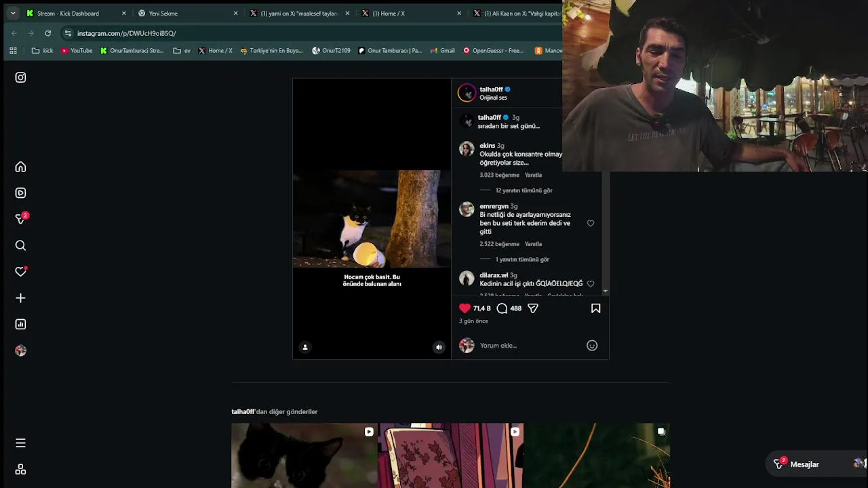This screenshot has height=488, width=868.
Task: Open the Meta apps grid icon
Action: point(20,469)
